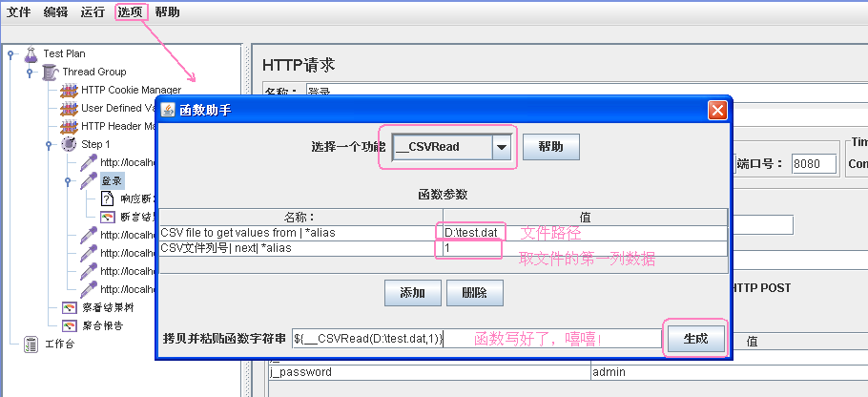The image size is (868, 397).
Task: Click the 添加 button
Action: point(412,293)
